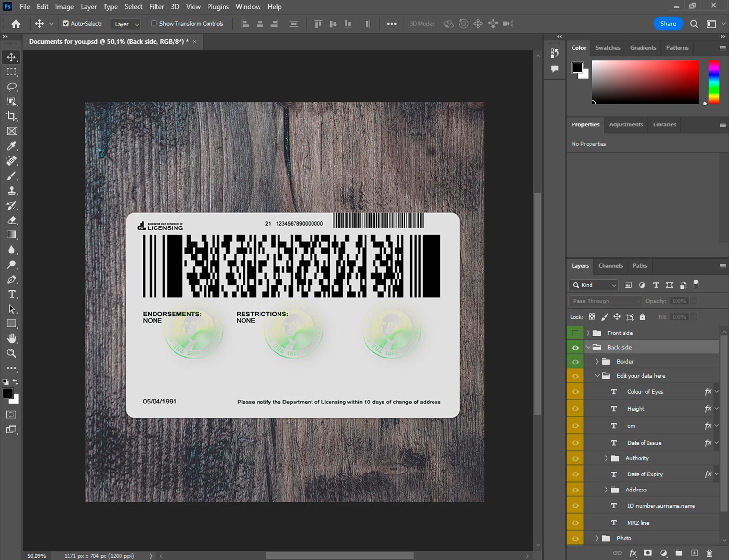The height and width of the screenshot is (560, 729).
Task: Show the Front side layer group
Action: tap(575, 333)
